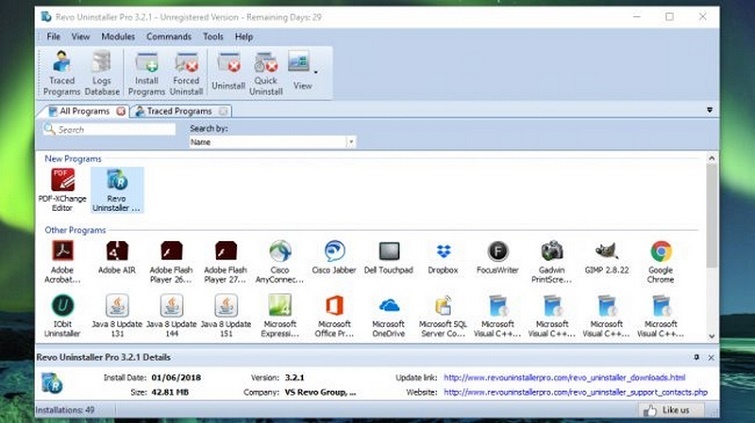Open the Logs Database tool

pos(102,72)
